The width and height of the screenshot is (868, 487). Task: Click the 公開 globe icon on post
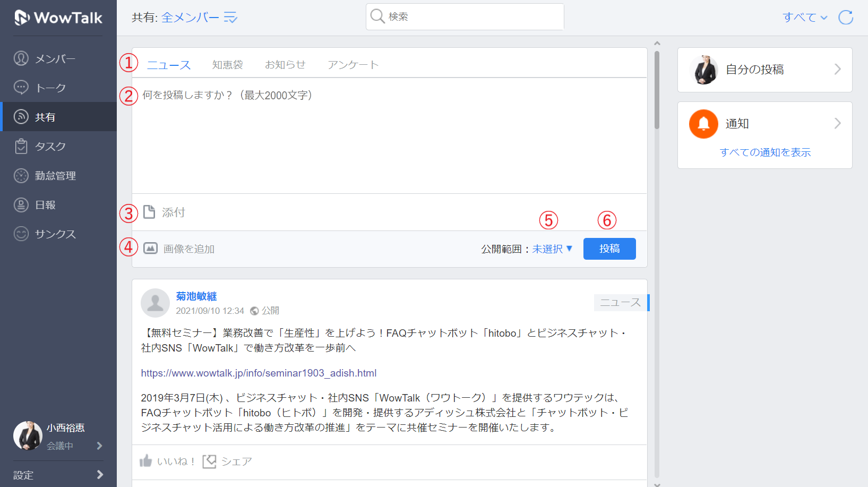(254, 311)
